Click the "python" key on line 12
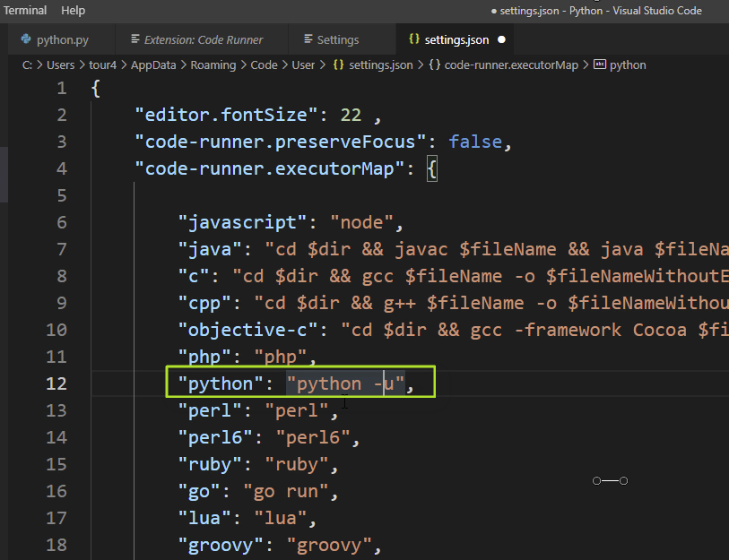The width and height of the screenshot is (729, 560). (221, 383)
